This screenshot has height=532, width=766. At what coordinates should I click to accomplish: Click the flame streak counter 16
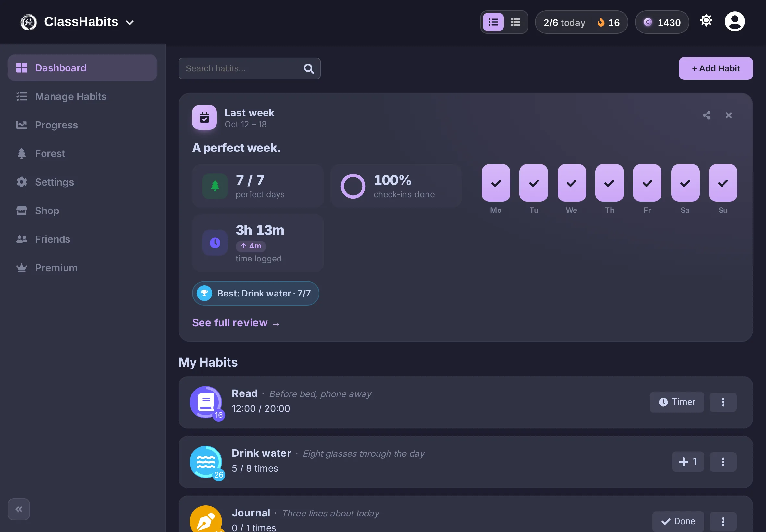tap(609, 23)
